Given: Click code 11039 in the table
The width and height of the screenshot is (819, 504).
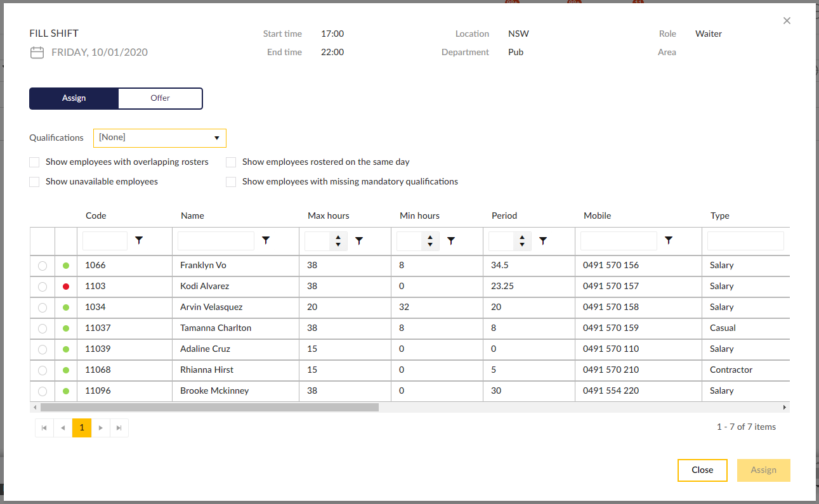Looking at the screenshot, I should pyautogui.click(x=98, y=349).
